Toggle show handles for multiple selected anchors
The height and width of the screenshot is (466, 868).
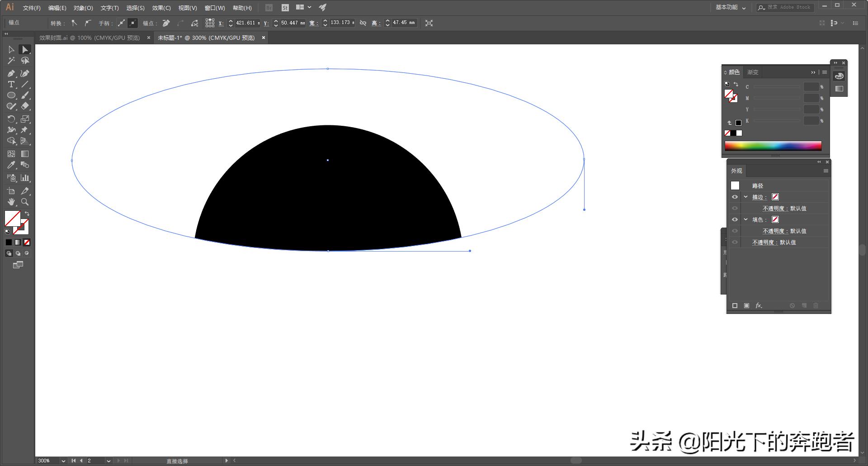[x=121, y=23]
